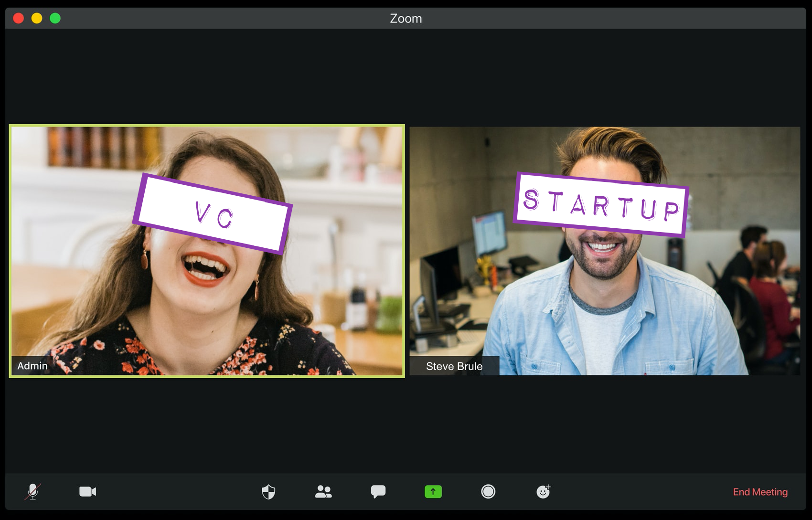The height and width of the screenshot is (520, 812).
Task: Click the End Meeting button
Action: 760,492
